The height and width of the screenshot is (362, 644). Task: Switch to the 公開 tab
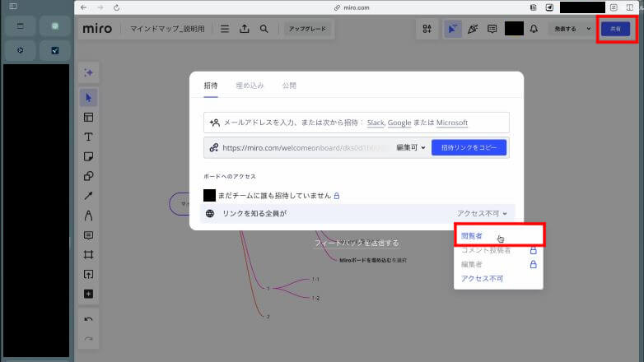[x=289, y=86]
